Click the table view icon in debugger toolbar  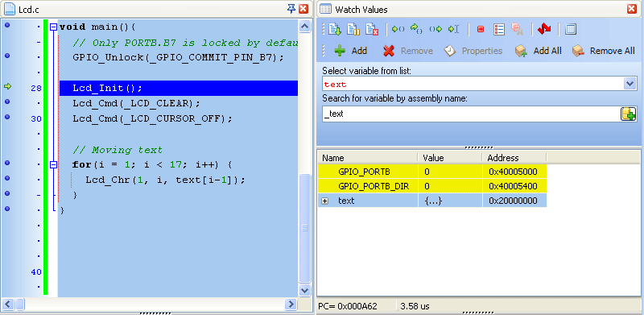point(571,29)
